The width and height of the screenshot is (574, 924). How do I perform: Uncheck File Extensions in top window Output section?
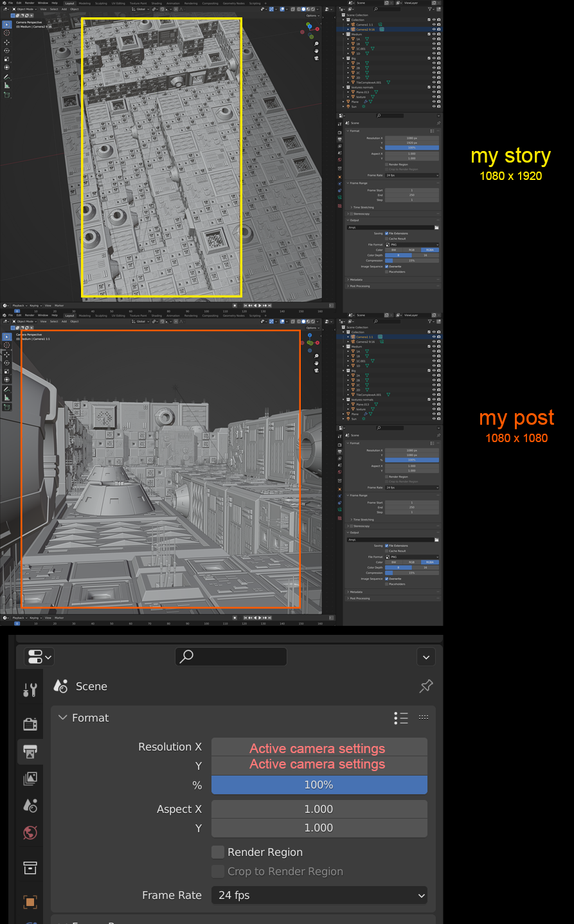[x=387, y=233]
